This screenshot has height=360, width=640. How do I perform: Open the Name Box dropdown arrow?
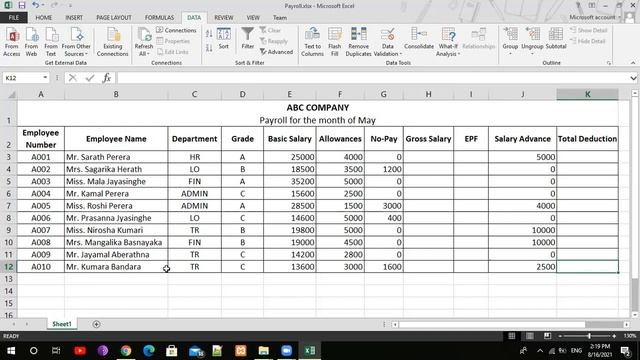point(45,78)
